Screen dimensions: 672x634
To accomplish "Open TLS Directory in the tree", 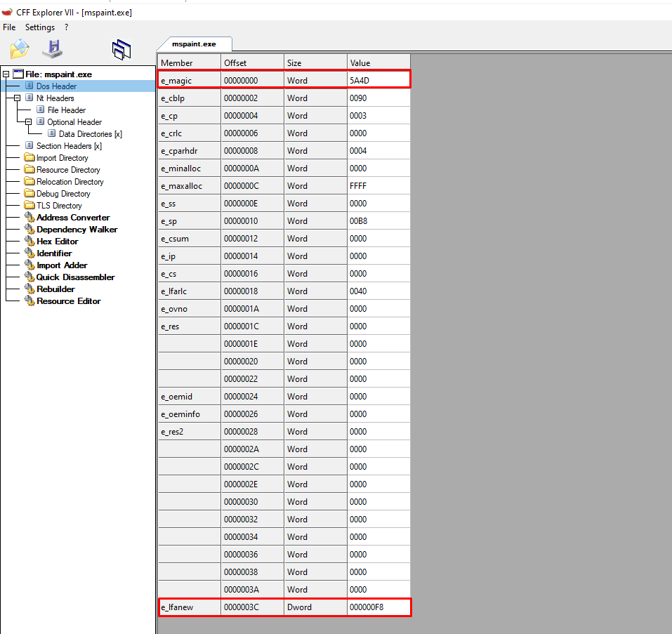I will pyautogui.click(x=59, y=206).
